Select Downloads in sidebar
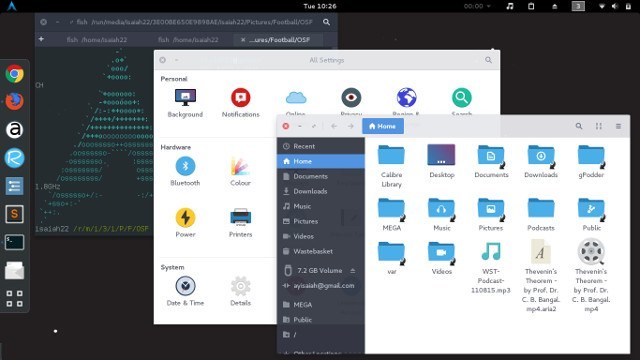This screenshot has height=360, width=640. (320, 191)
